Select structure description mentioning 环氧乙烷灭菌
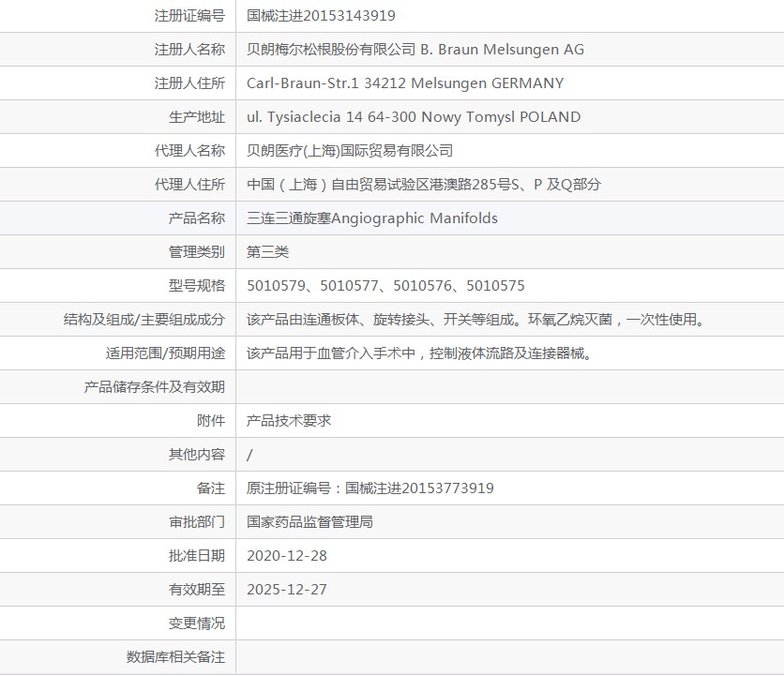Image resolution: width=784 pixels, height=676 pixels. pos(475,319)
